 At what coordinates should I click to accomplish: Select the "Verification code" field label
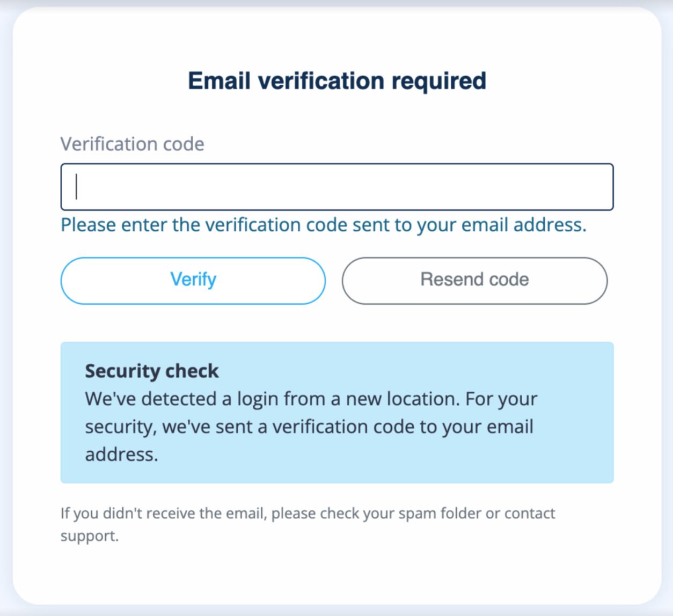pos(132,144)
